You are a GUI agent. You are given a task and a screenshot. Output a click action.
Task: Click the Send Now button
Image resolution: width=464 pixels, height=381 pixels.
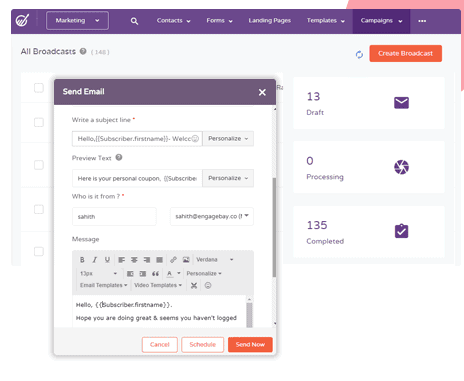(x=250, y=345)
